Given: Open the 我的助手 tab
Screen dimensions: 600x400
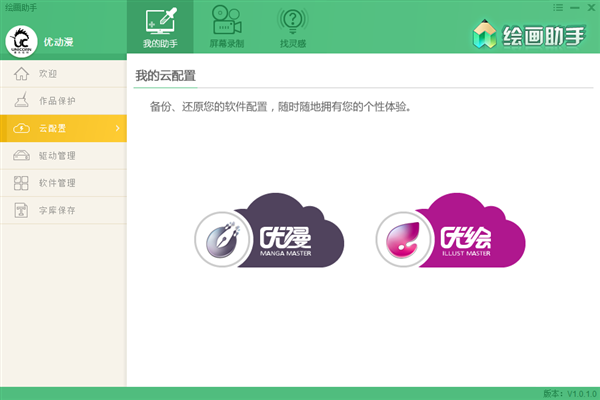Looking at the screenshot, I should click(x=160, y=27).
